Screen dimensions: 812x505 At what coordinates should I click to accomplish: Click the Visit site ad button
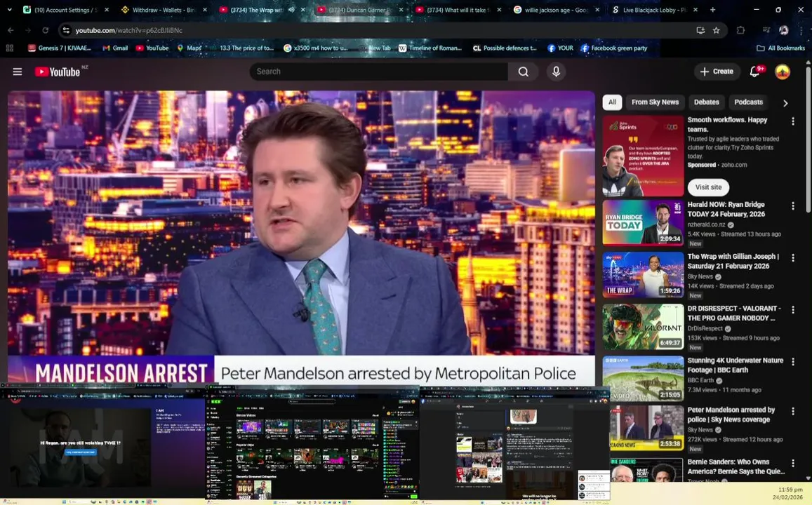[708, 187]
